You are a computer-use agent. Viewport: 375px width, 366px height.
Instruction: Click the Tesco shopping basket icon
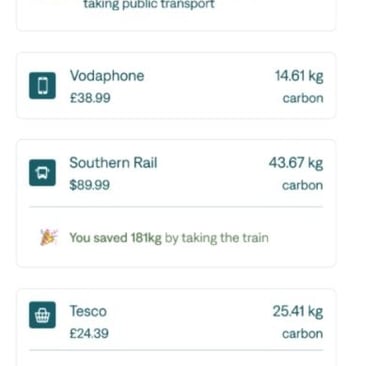[42, 315]
